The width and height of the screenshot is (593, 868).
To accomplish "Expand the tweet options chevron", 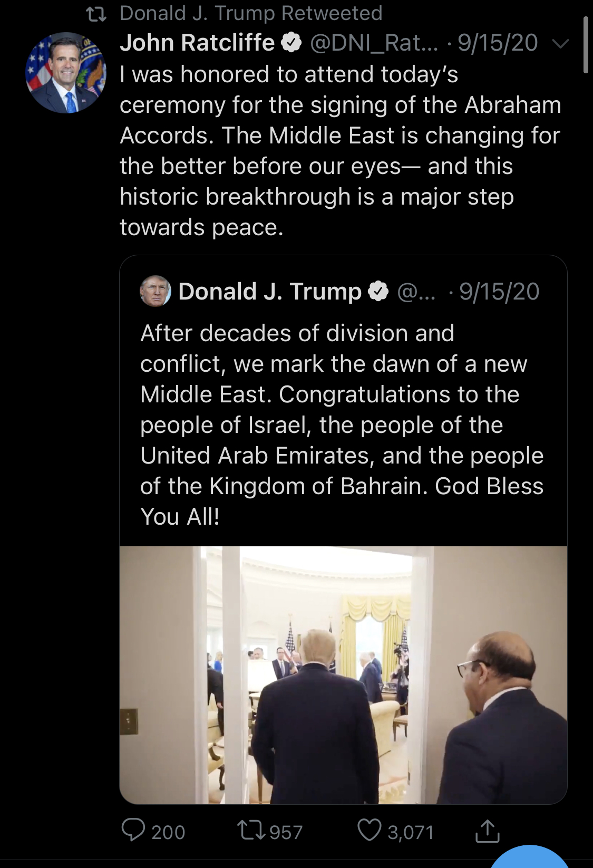I will [x=562, y=44].
